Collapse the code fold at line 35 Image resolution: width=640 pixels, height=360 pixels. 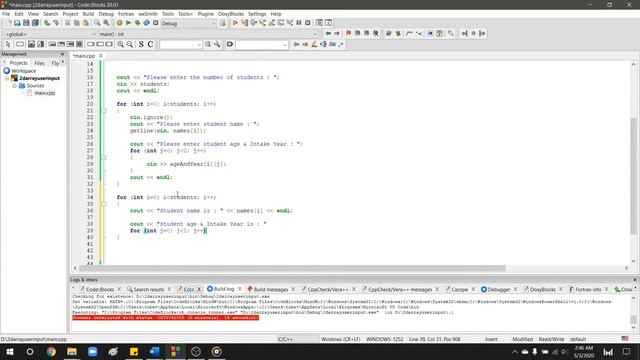pos(104,204)
